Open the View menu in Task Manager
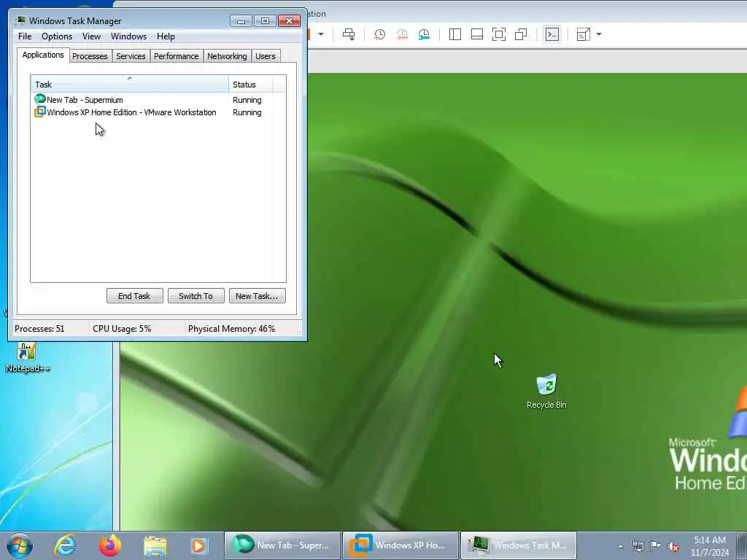 pos(91,36)
